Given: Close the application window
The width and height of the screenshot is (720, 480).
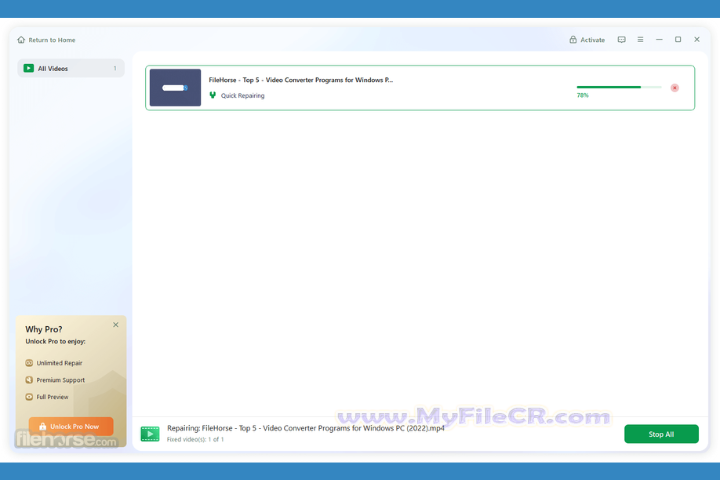Looking at the screenshot, I should (x=697, y=40).
